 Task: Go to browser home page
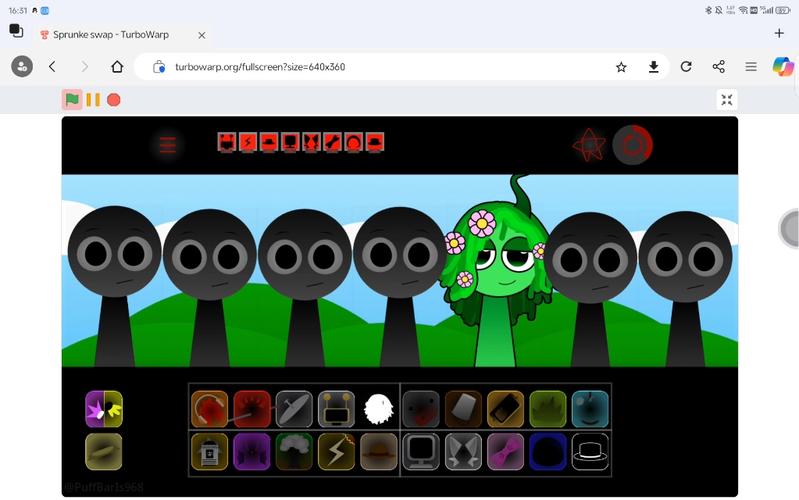coord(117,67)
